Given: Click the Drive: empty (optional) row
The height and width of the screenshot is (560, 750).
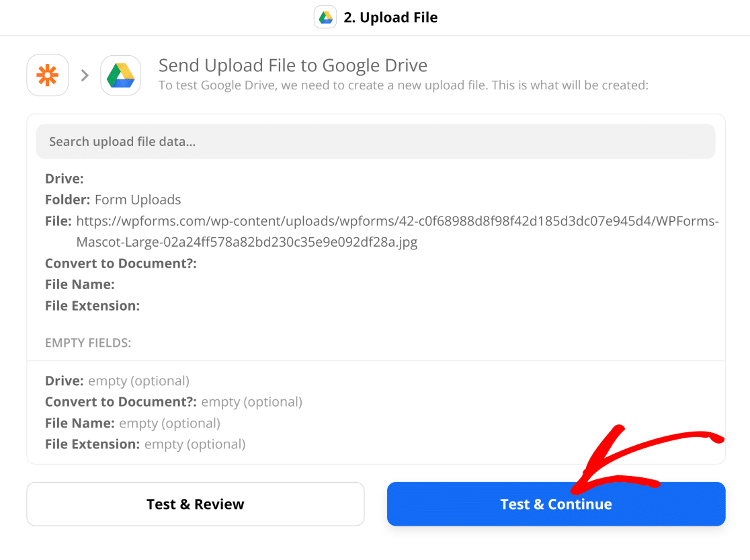Looking at the screenshot, I should (117, 381).
